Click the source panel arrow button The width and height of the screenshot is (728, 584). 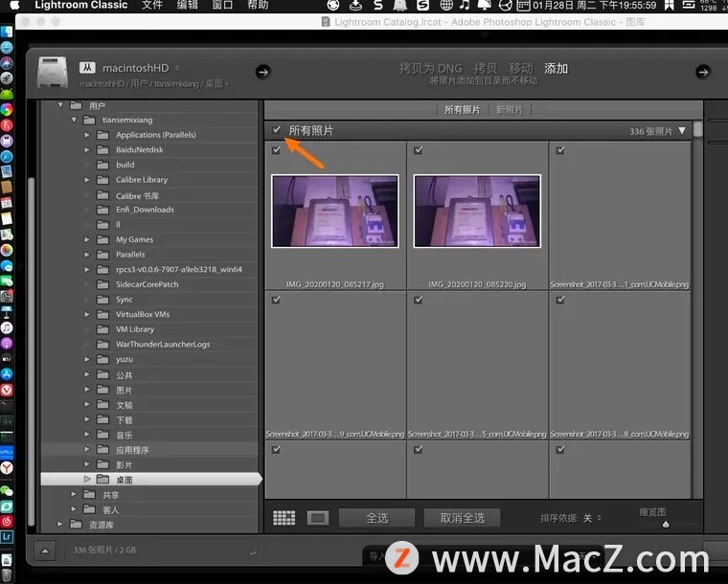263,72
